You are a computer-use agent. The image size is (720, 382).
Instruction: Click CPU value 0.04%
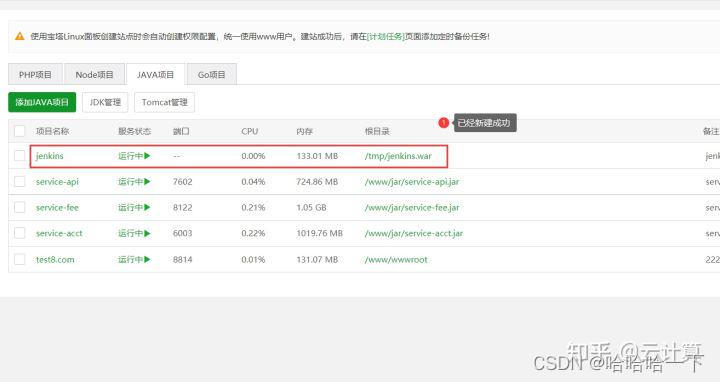tap(253, 182)
